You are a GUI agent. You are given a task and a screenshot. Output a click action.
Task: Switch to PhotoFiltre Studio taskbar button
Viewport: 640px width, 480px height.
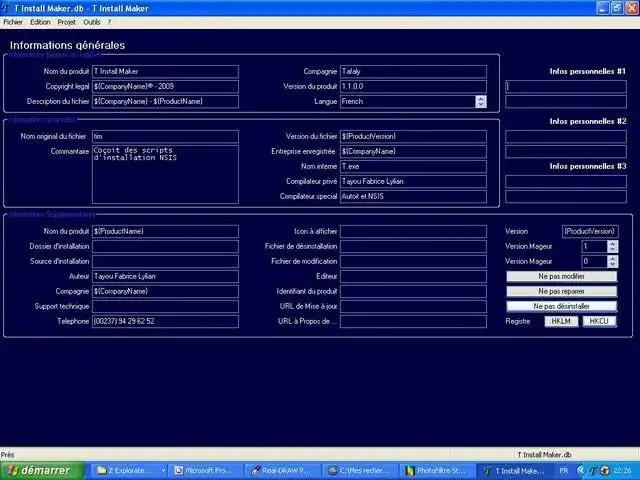tap(437, 471)
